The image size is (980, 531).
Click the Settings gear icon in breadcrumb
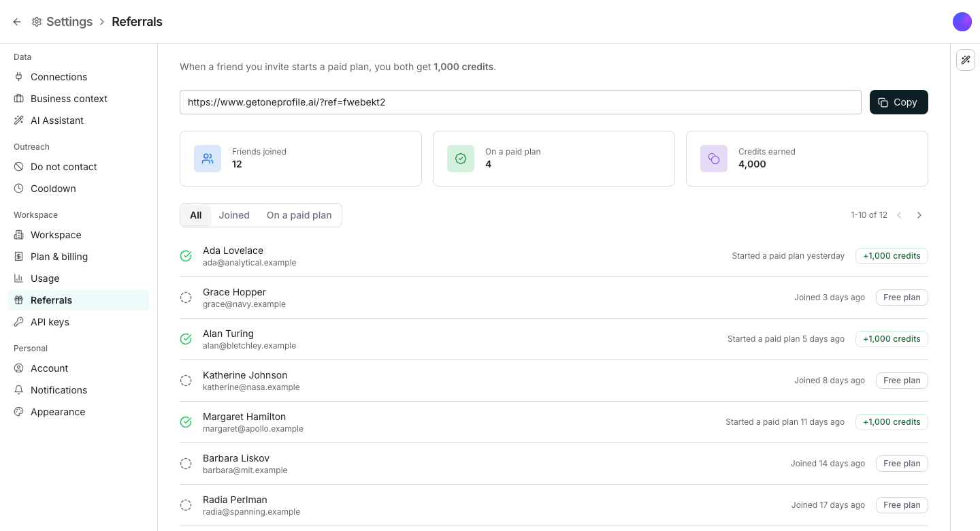tap(37, 22)
